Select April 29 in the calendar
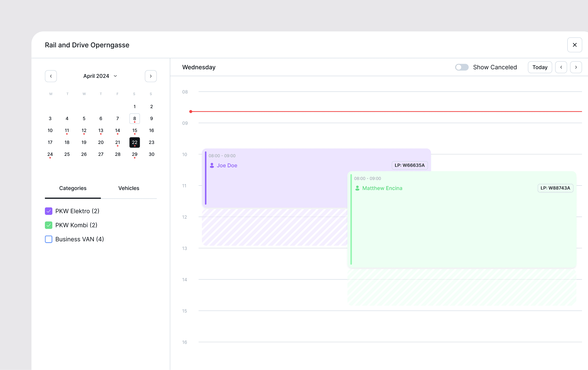The height and width of the screenshot is (370, 588). (135, 154)
